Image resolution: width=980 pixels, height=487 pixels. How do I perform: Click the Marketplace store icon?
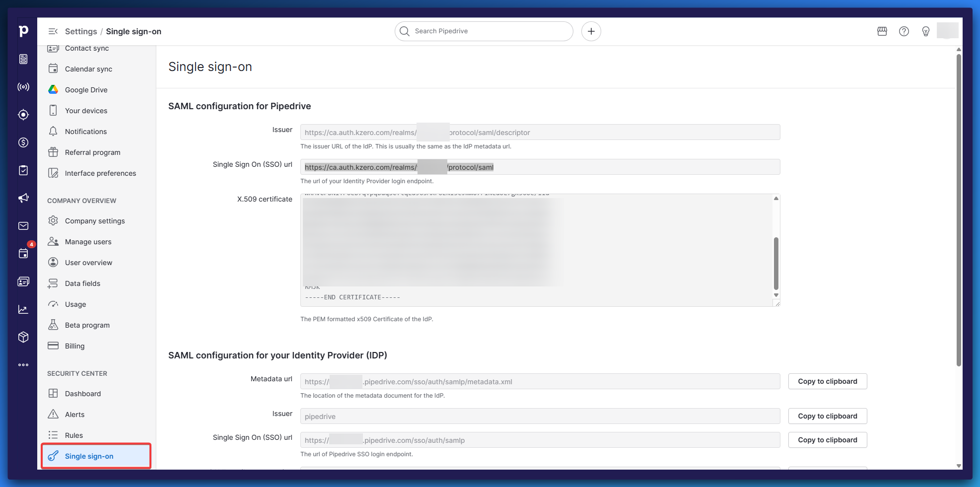tap(882, 31)
